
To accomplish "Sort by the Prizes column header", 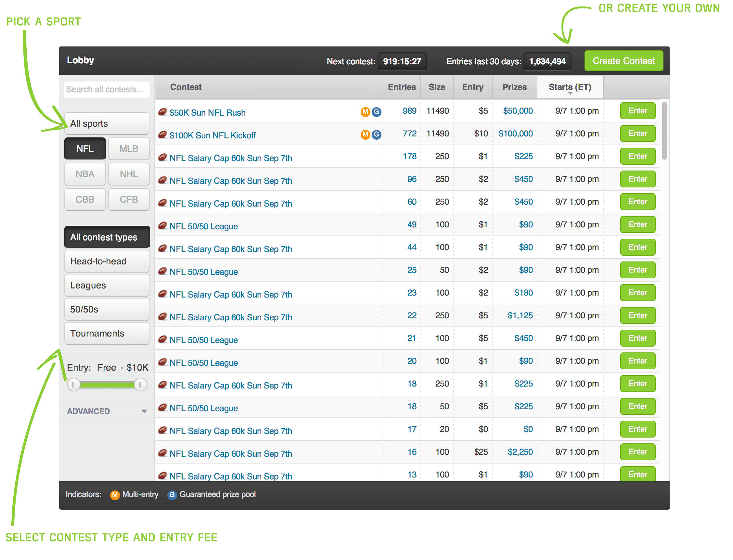I will tap(514, 87).
